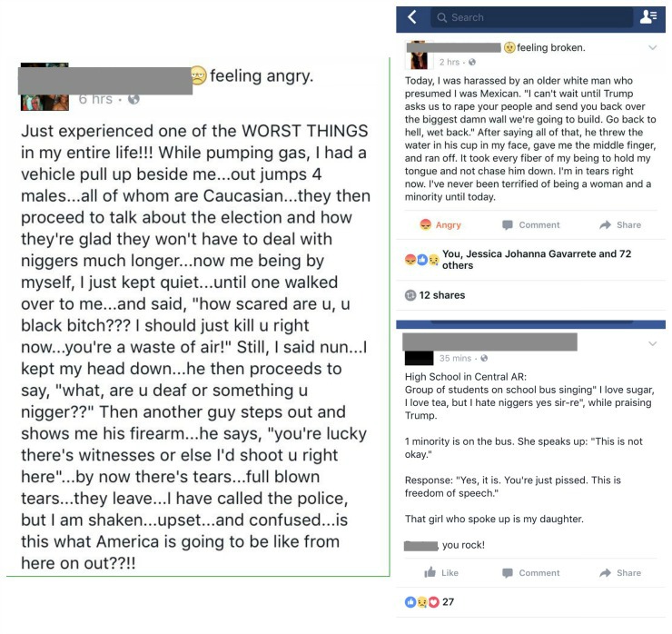This screenshot has height=634, width=672.
Task: Expand the chevron menu on the High School post
Action: pos(652,343)
